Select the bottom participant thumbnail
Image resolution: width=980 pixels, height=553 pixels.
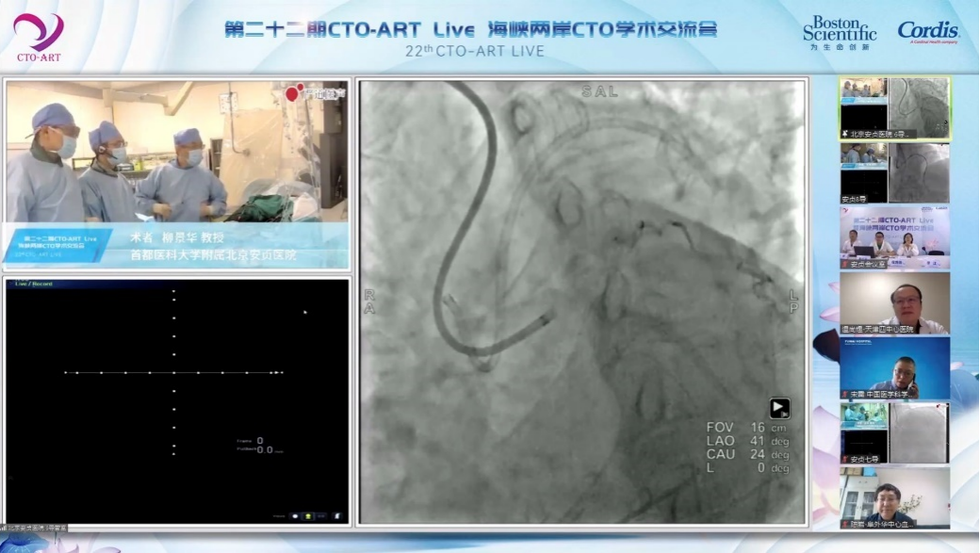coord(894,496)
